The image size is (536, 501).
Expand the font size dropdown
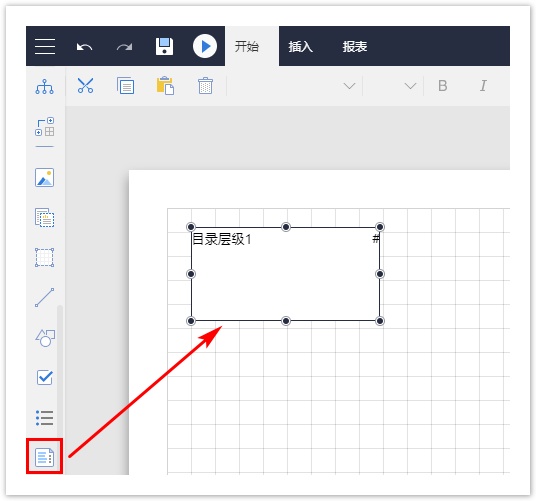point(410,85)
